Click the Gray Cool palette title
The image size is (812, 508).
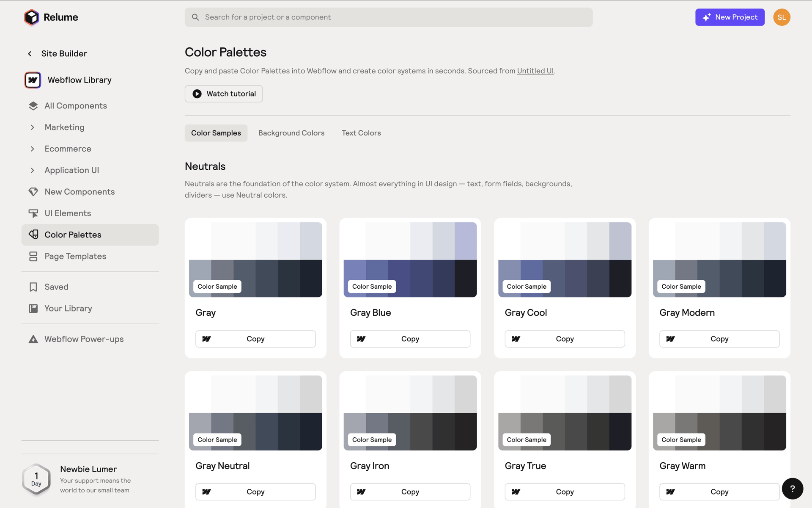pos(526,313)
